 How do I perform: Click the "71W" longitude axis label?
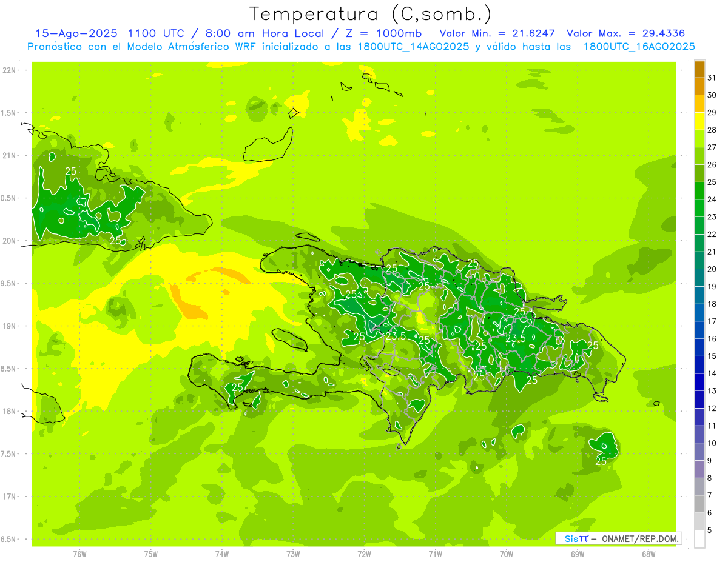click(435, 554)
